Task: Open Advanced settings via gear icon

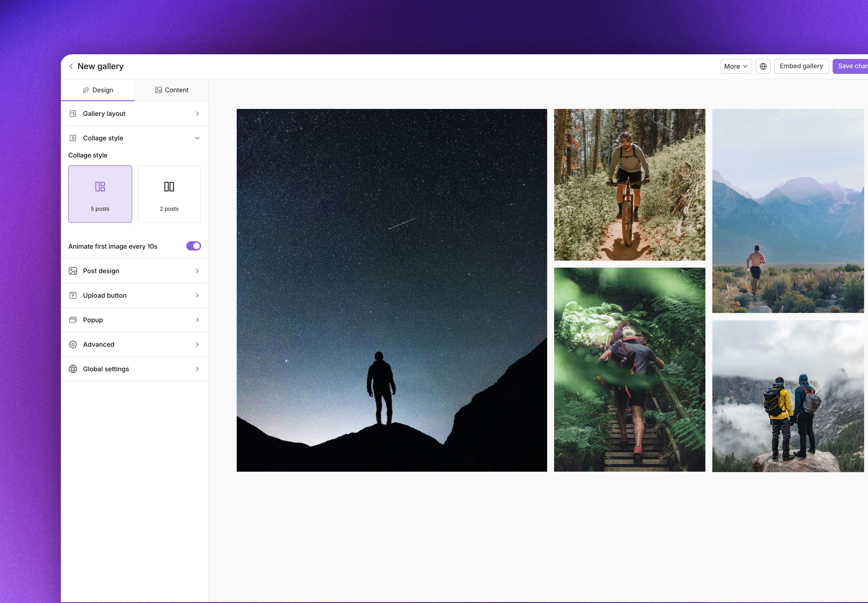Action: pyautogui.click(x=73, y=344)
